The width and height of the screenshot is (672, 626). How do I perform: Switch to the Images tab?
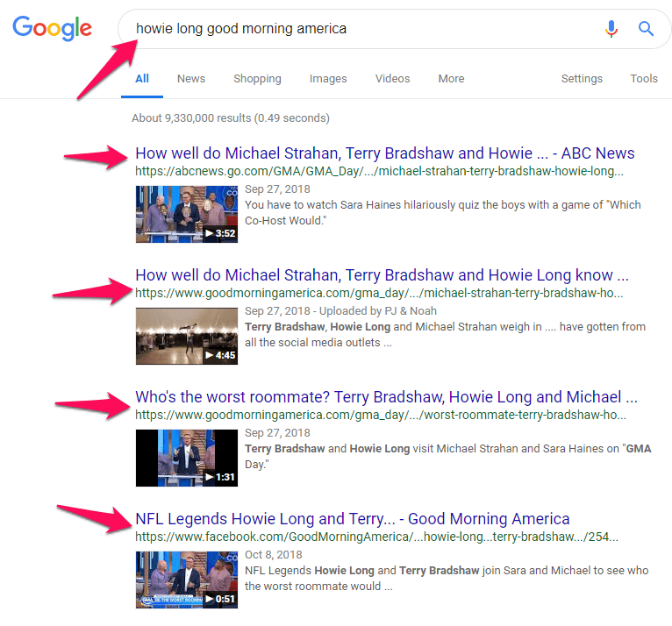328,79
